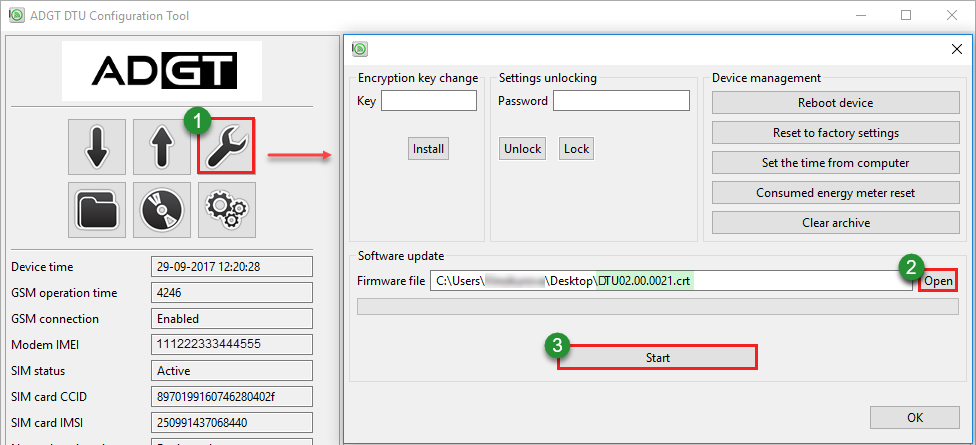Focus the encryption Key input field
Image resolution: width=976 pixels, height=445 pixels.
tap(429, 101)
